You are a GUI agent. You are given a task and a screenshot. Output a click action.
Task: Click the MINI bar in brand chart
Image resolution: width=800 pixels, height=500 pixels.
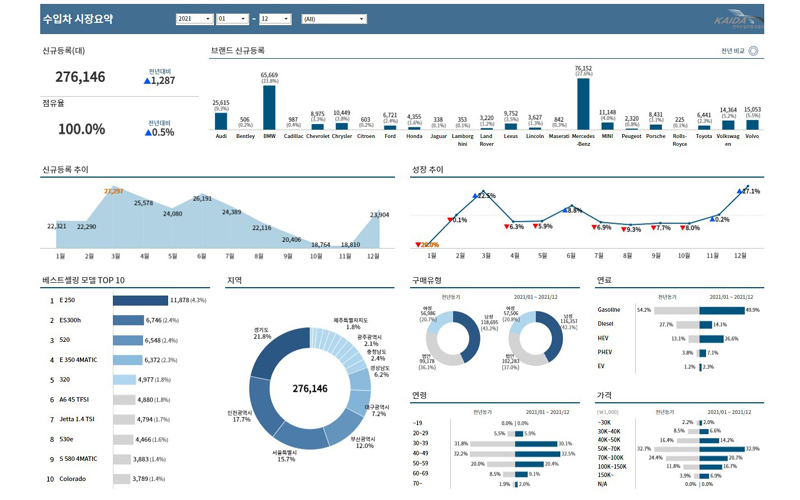(x=607, y=126)
